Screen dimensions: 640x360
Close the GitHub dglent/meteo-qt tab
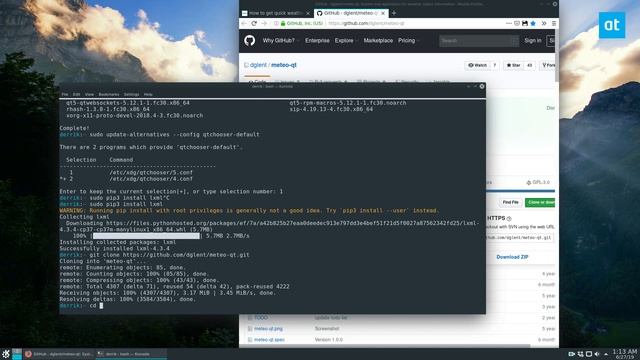tap(383, 13)
